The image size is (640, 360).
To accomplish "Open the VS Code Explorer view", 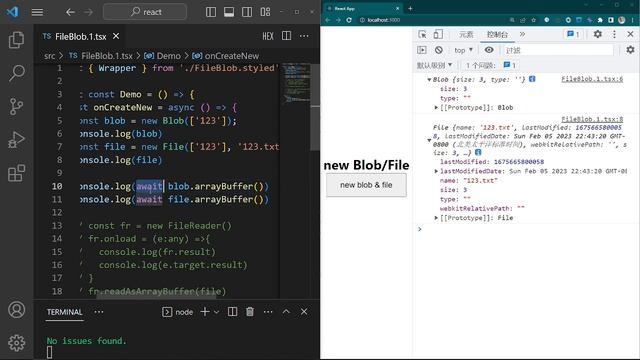I will 16,40.
